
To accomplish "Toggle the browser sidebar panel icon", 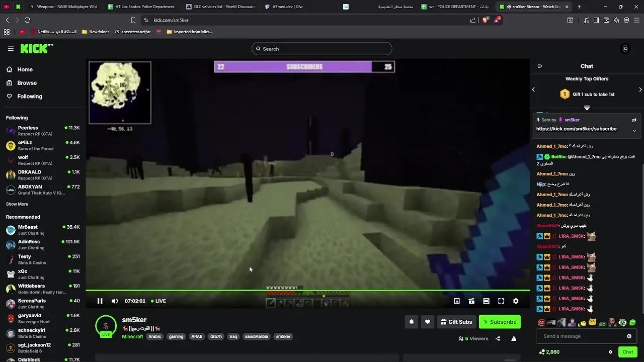I will [596, 20].
